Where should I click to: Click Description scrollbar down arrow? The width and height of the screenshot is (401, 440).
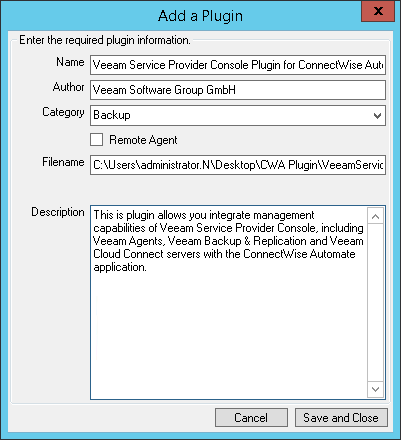click(x=375, y=389)
